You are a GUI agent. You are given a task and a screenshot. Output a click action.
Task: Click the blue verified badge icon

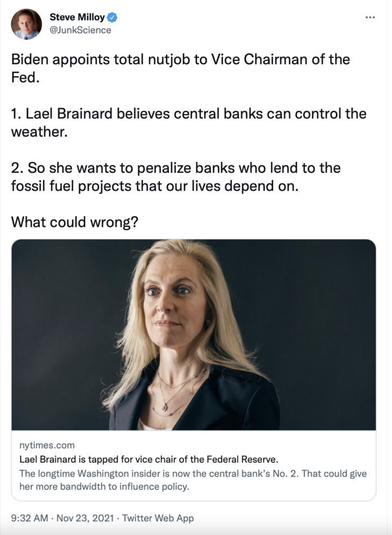113,17
